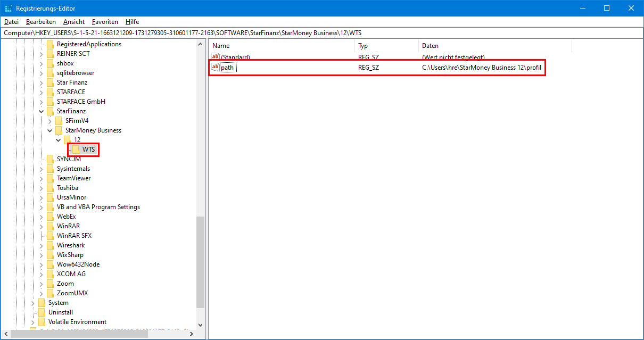Viewport: 644px width, 340px height.
Task: Expand the REINER SCT key
Action: (x=42, y=54)
